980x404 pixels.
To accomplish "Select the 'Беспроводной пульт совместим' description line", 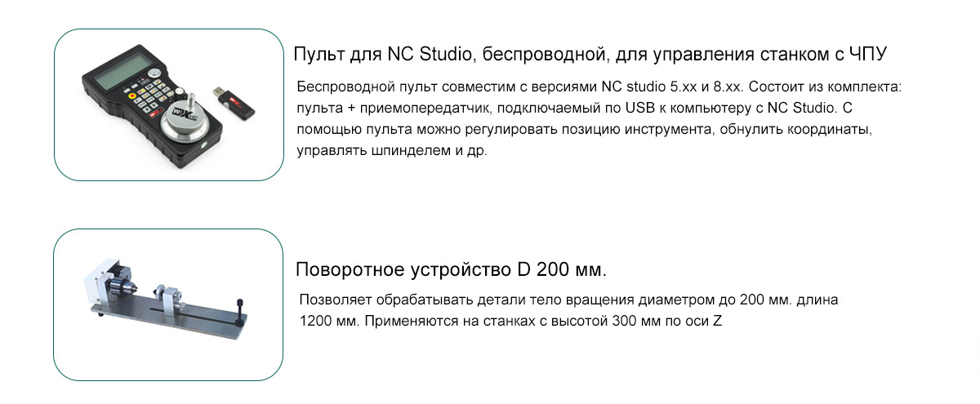I will 599,87.
